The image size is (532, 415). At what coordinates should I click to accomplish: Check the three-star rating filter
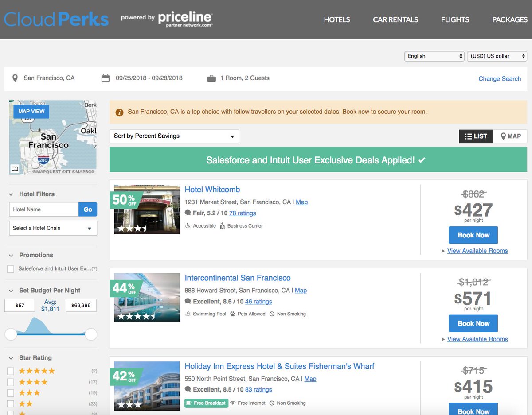coord(11,393)
